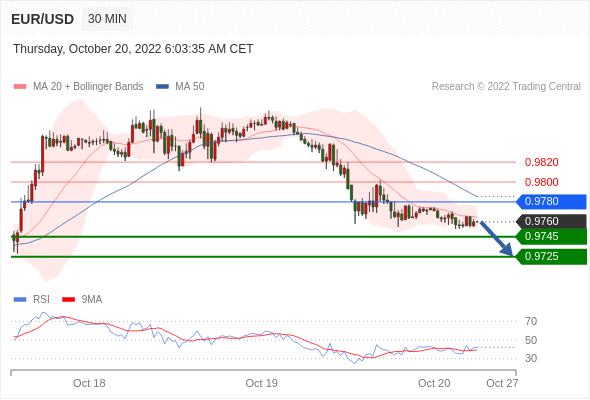This screenshot has width=590, height=400.
Task: Select the 30 MIN timeframe badge
Action: 107,19
